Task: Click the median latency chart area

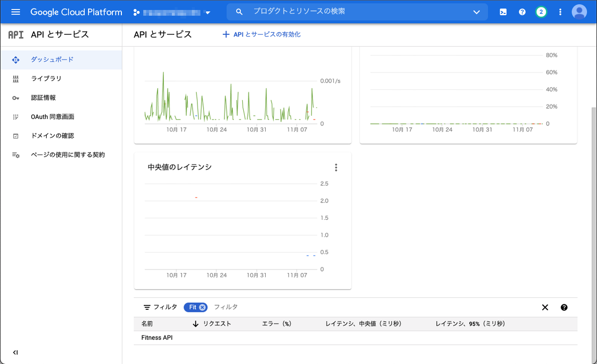Action: [x=231, y=226]
